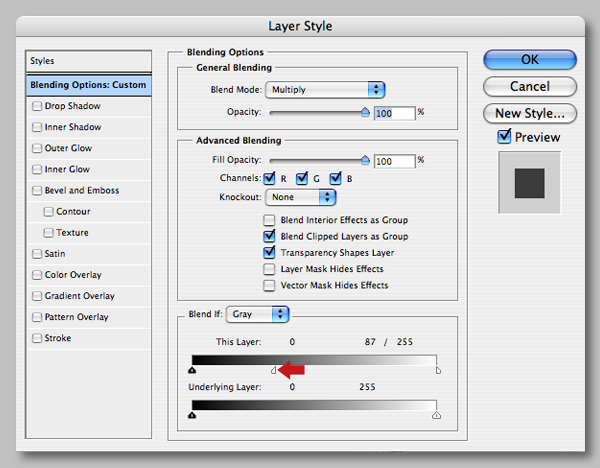600x468 pixels.
Task: Uncheck the R channel checkbox
Action: click(x=269, y=178)
